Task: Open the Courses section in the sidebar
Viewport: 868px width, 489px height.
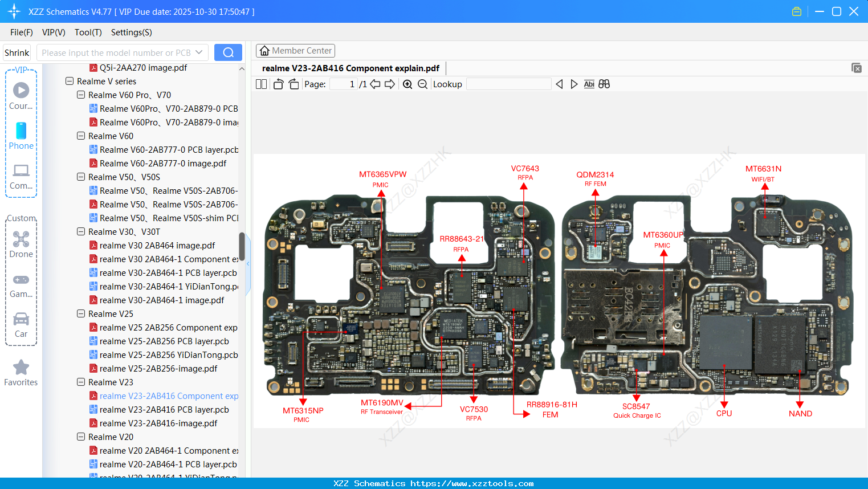Action: click(21, 96)
